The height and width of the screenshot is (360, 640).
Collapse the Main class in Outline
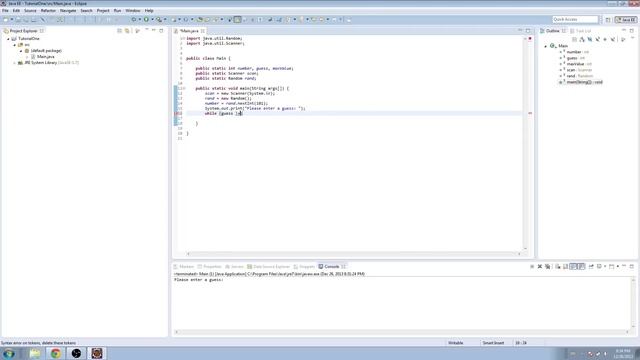[x=546, y=46]
